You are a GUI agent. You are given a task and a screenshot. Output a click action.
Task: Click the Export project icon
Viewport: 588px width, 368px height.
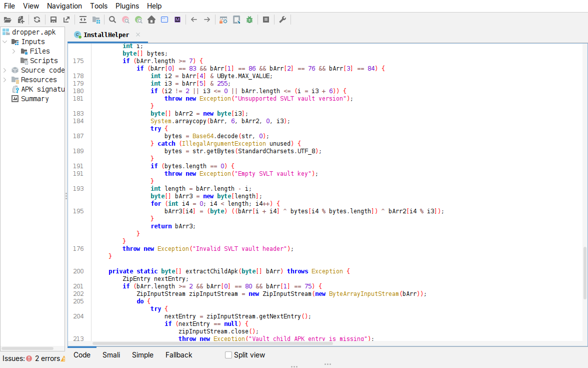(66, 20)
